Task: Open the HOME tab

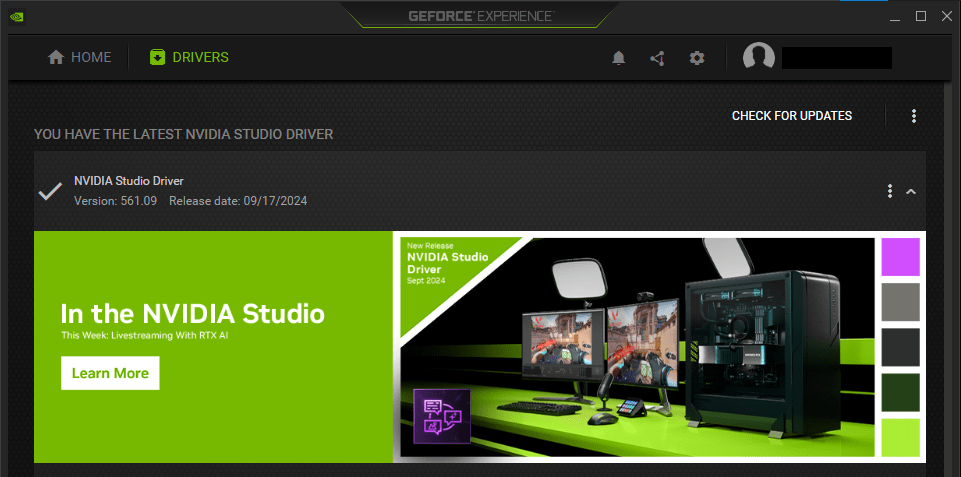Action: 79,57
